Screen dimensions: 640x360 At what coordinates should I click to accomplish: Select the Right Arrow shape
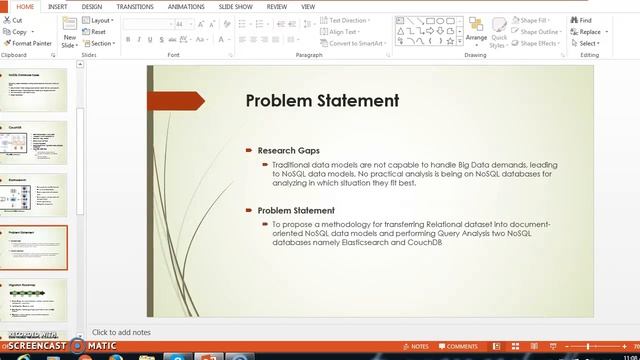click(430, 31)
